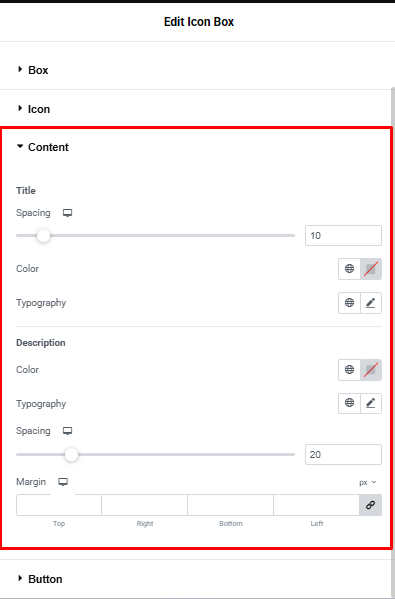This screenshot has height=599, width=395.
Task: Open the Description color swatch picker
Action: click(x=371, y=369)
